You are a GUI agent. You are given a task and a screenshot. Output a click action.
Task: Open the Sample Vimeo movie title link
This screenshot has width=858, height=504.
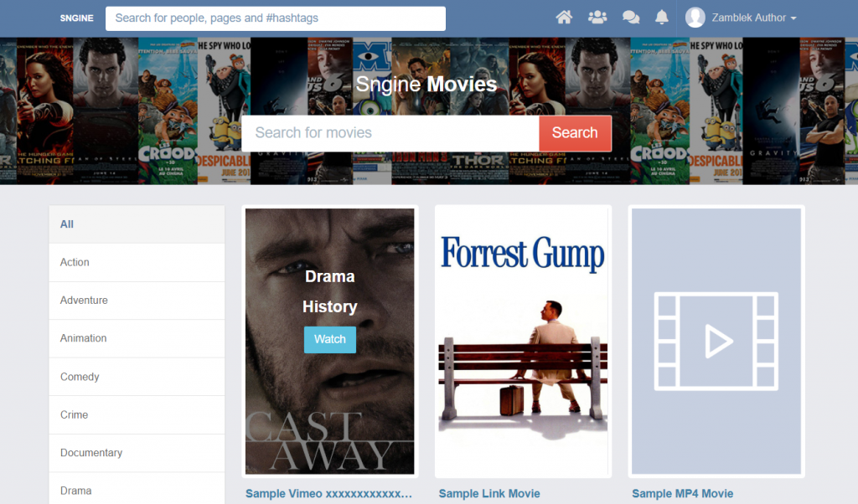click(328, 494)
